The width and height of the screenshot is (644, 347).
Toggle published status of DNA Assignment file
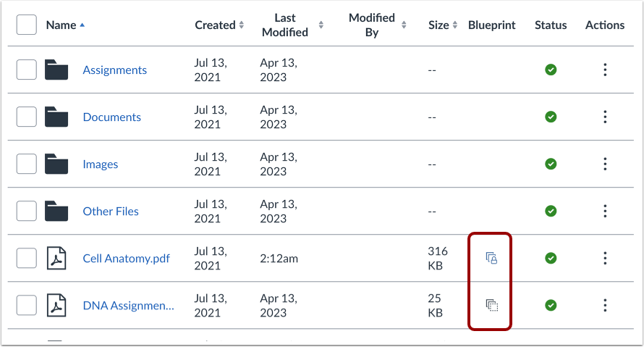[x=551, y=306]
